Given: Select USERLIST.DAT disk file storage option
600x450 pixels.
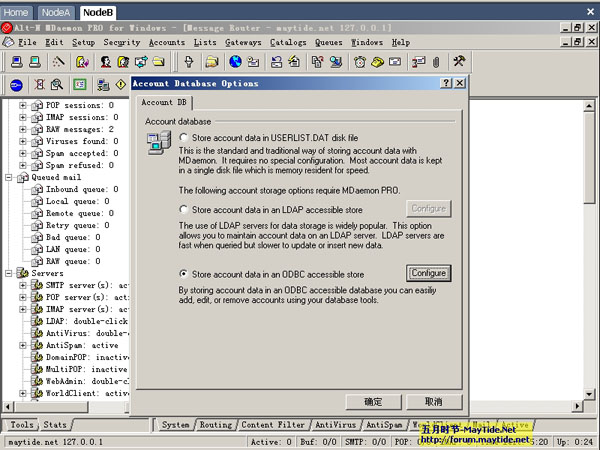Looking at the screenshot, I should pos(183,137).
